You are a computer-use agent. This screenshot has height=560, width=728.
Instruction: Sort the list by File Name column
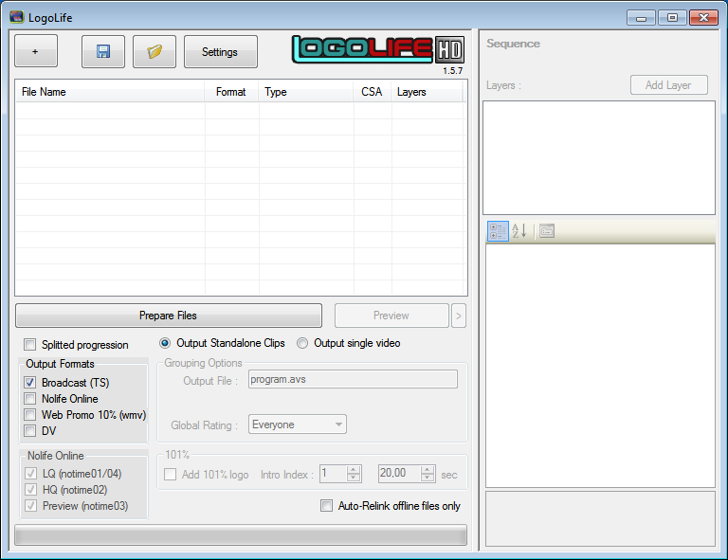point(109,92)
